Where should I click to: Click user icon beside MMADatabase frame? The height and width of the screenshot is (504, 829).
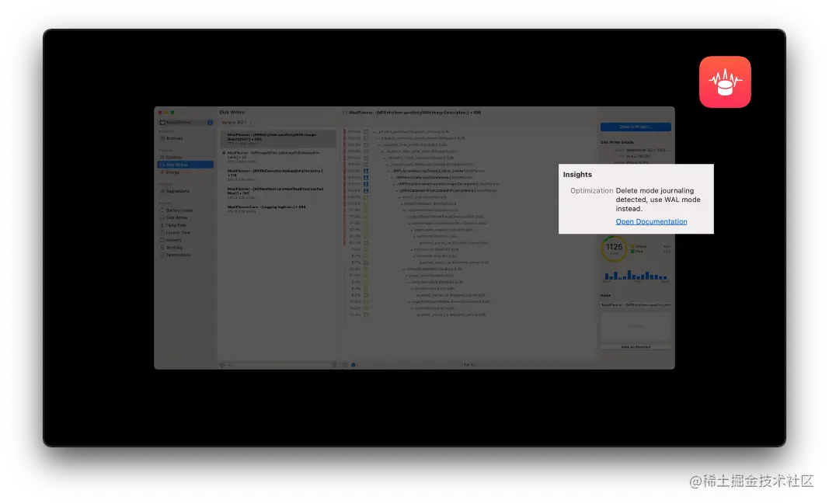click(366, 190)
